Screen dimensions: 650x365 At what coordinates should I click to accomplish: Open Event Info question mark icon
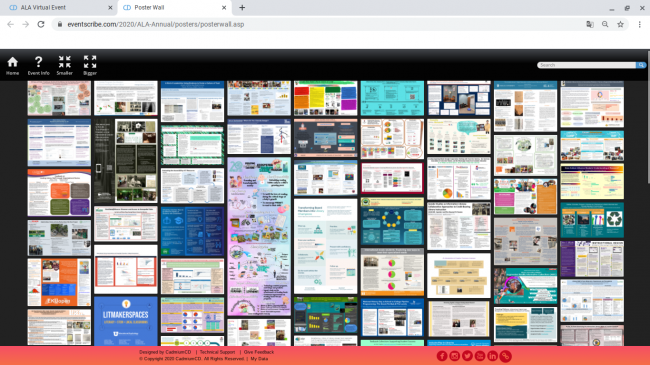[x=39, y=66]
